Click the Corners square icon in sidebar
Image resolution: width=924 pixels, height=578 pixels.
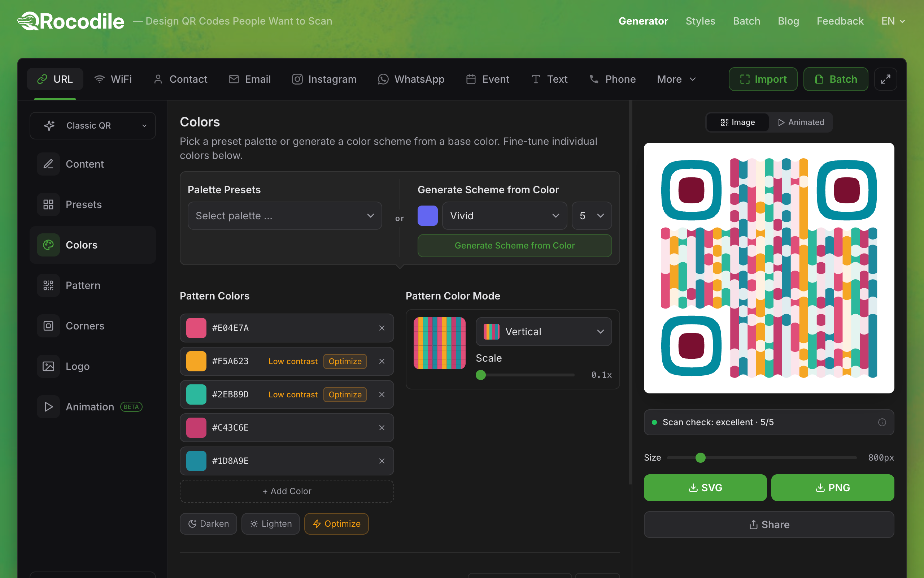coord(48,326)
